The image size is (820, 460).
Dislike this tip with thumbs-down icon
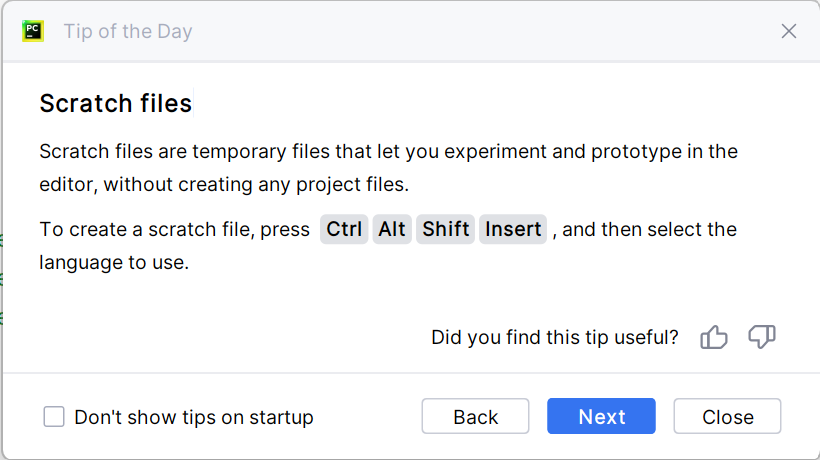[762, 338]
